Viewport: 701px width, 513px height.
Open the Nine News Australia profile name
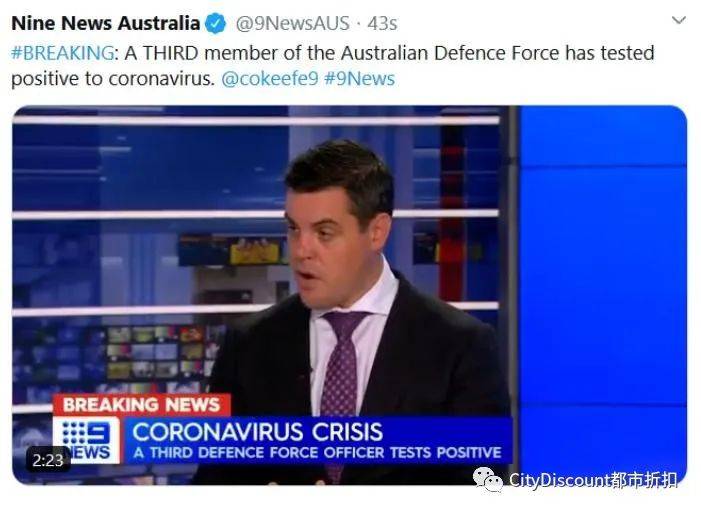(x=106, y=23)
